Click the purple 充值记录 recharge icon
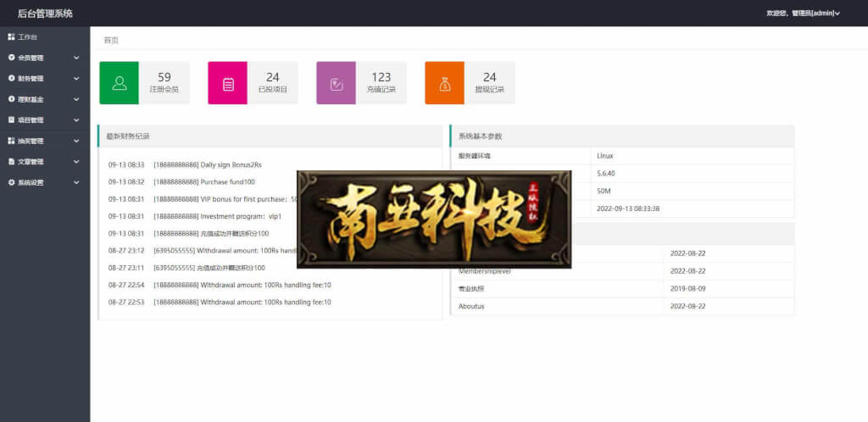 336,83
